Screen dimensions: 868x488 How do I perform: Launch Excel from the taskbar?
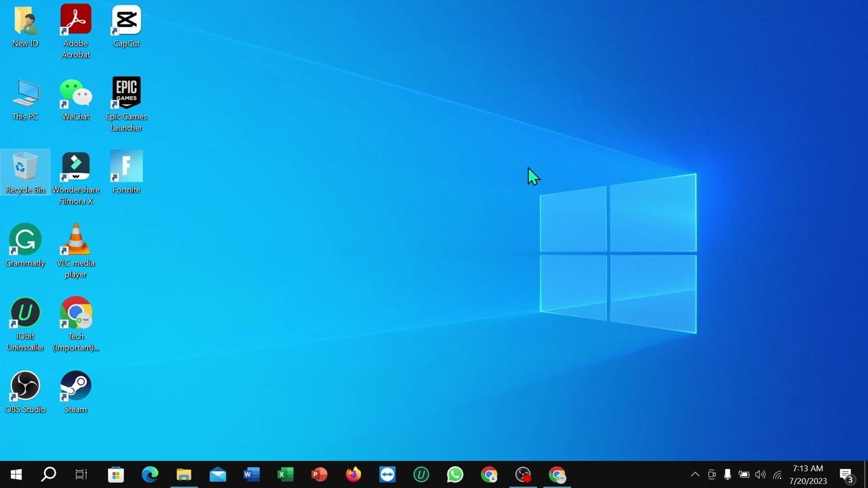285,474
